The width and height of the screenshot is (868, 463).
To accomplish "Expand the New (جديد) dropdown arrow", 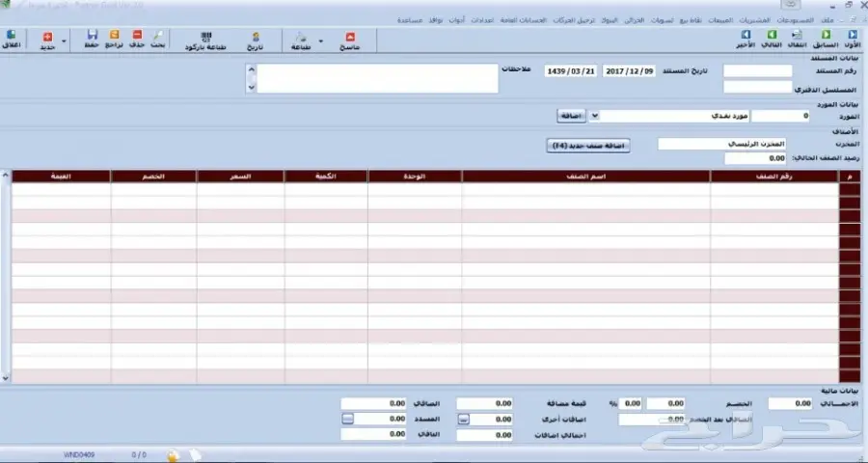I will tap(64, 41).
